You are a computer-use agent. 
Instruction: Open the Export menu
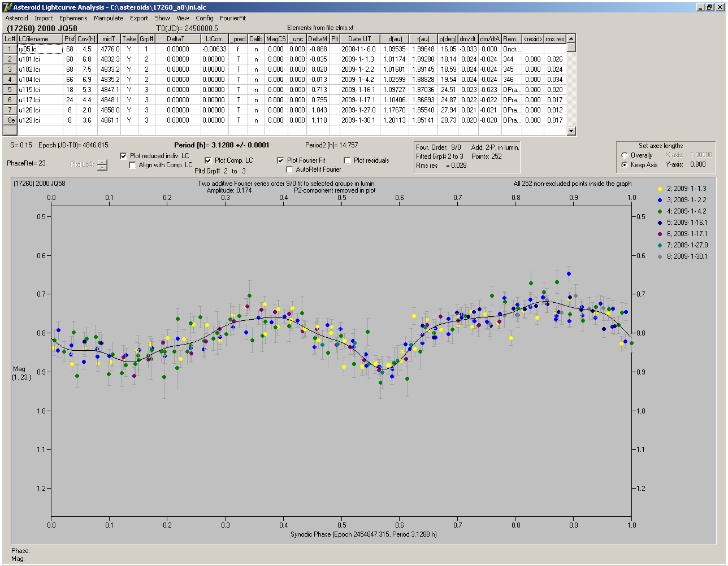tap(139, 18)
